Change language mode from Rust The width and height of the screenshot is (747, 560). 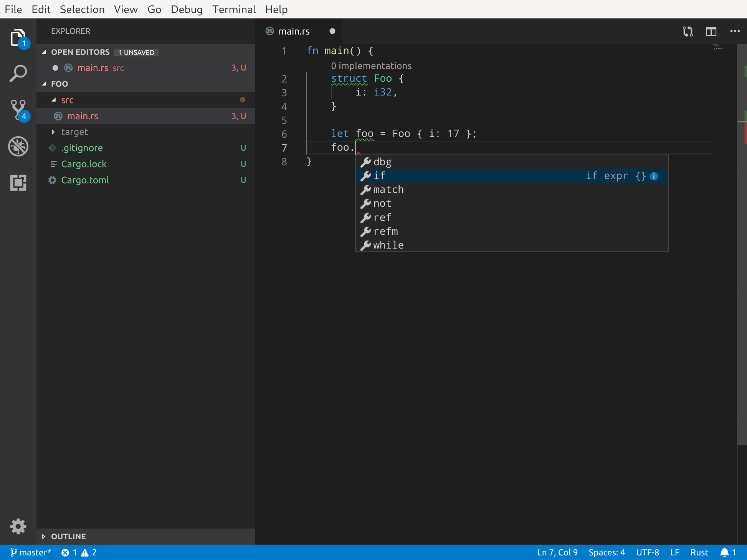(699, 552)
